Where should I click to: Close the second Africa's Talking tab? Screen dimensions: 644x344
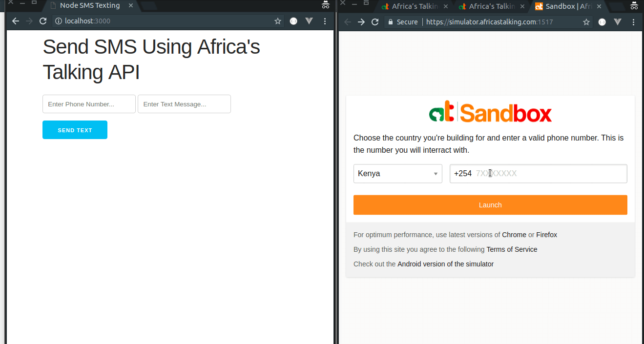[522, 6]
